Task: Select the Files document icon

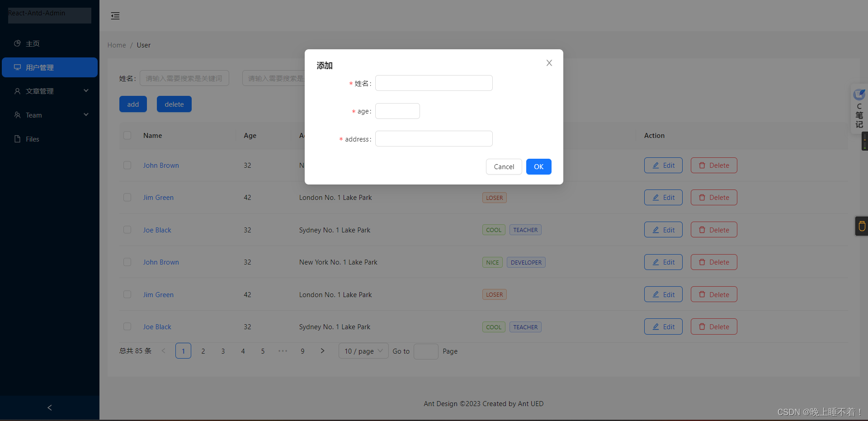Action: click(x=17, y=139)
